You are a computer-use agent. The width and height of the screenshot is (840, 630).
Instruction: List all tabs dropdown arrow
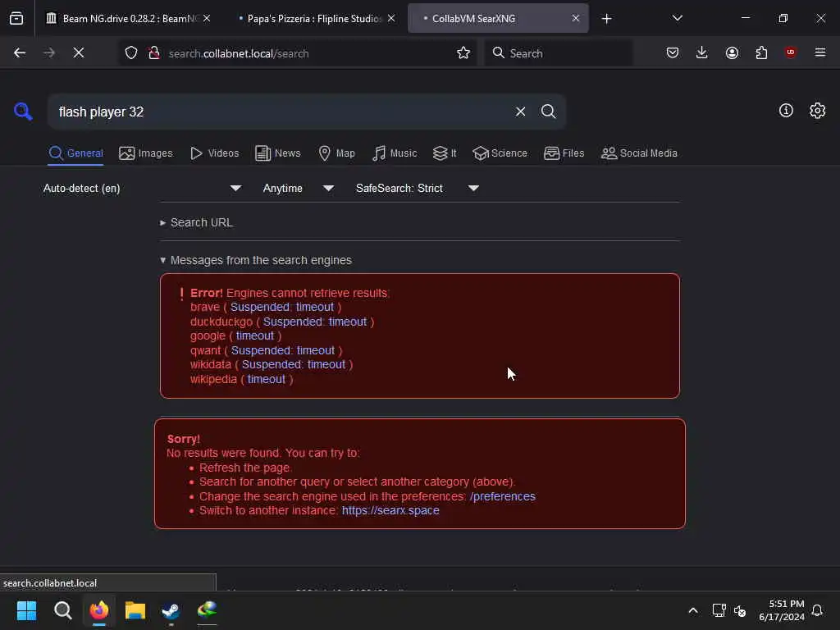coord(677,18)
